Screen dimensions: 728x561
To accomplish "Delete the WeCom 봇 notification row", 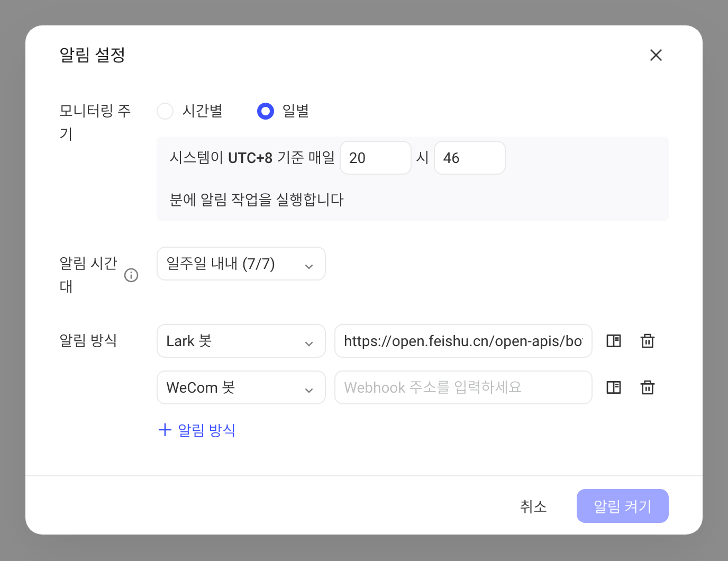I will point(648,387).
